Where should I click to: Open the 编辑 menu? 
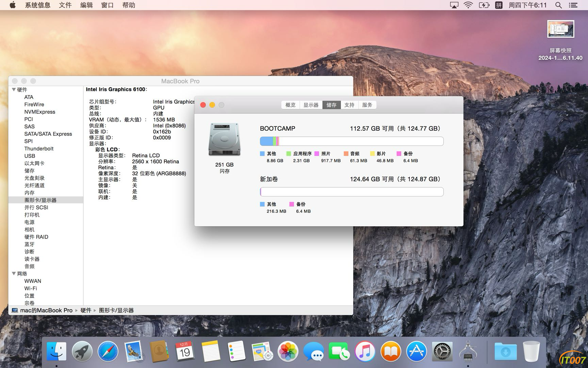[x=86, y=5]
